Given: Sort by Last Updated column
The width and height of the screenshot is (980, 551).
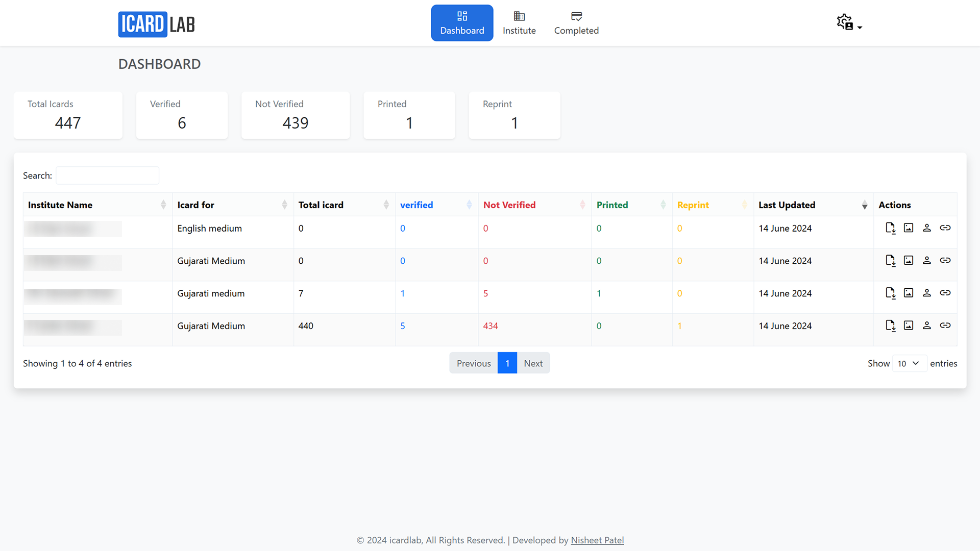Looking at the screenshot, I should tap(814, 205).
